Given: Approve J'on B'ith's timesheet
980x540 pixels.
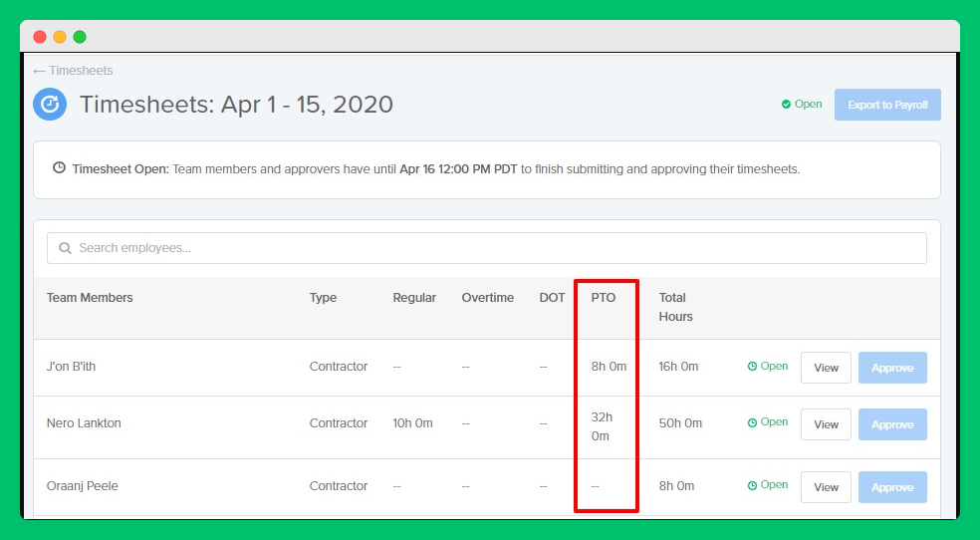Looking at the screenshot, I should [892, 368].
